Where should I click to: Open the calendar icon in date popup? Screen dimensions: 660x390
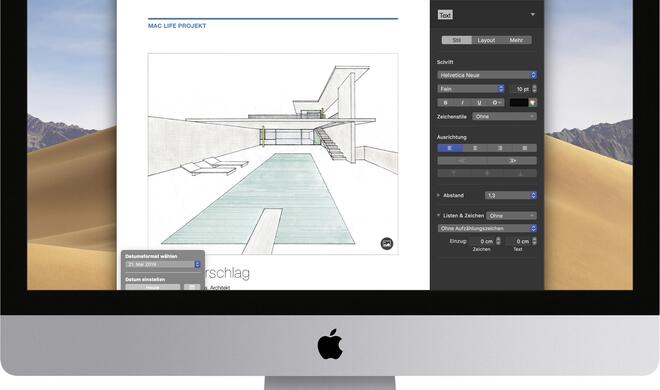pos(192,287)
